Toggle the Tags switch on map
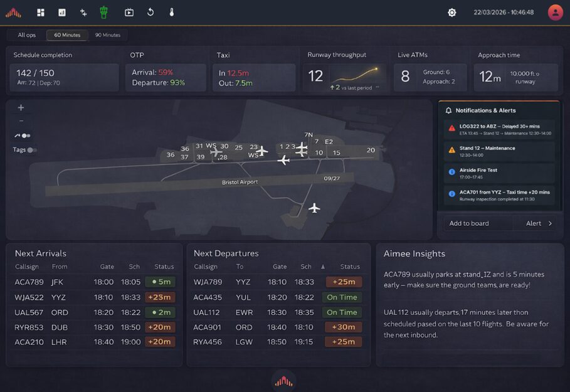The height and width of the screenshot is (392, 570). coord(32,150)
